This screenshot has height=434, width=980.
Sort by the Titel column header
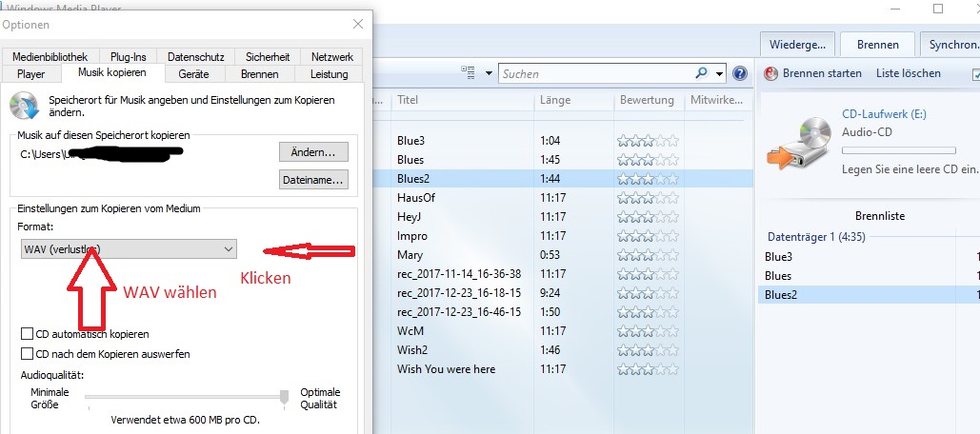408,100
